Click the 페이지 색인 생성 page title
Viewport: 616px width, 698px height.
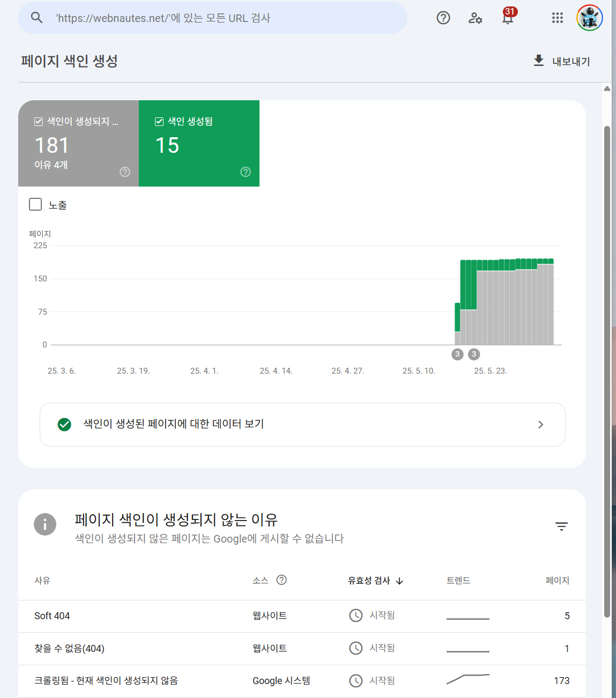coord(70,61)
